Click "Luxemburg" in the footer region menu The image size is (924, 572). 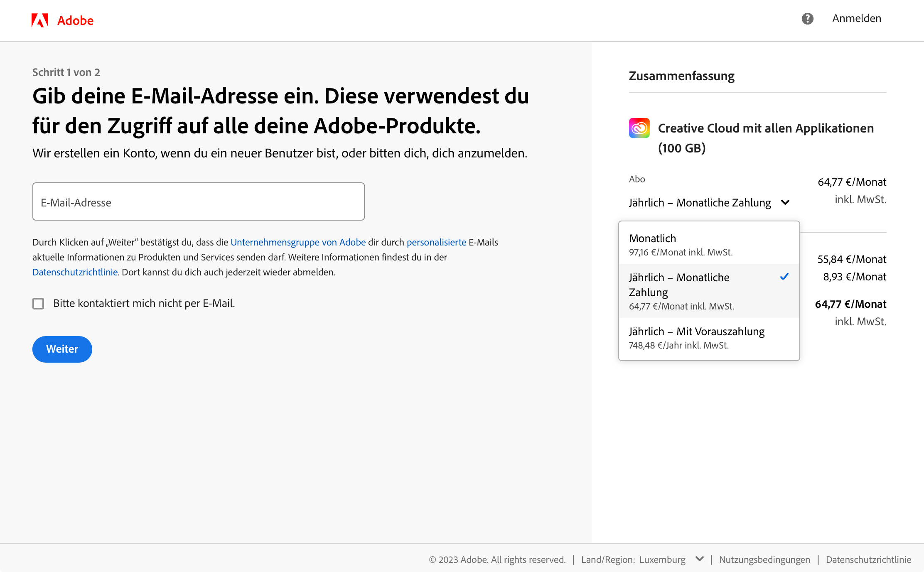663,559
